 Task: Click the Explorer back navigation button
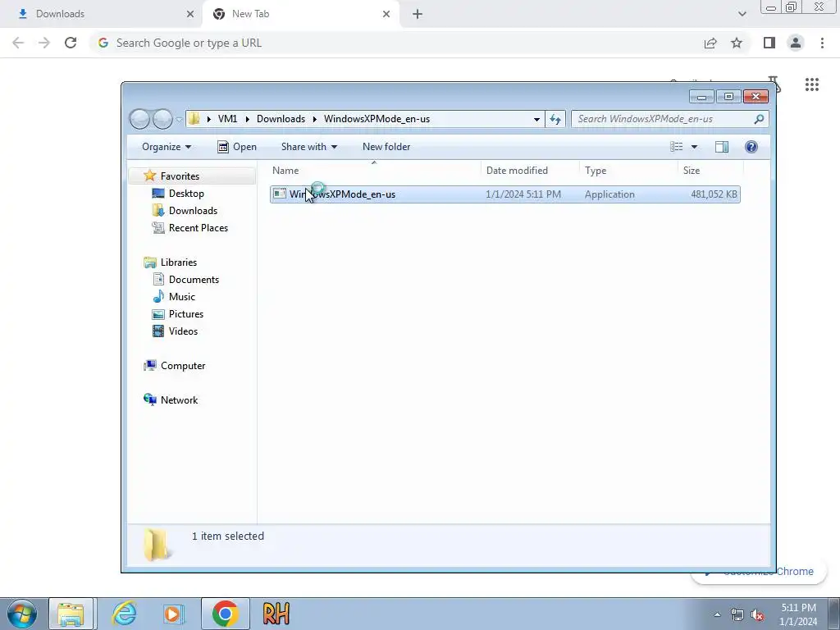click(139, 119)
